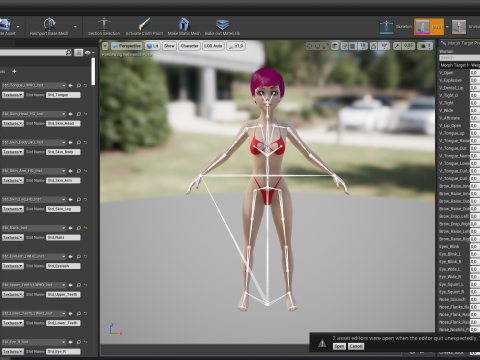
Task: Click the Bake Out Materials icon
Action: coord(222,26)
